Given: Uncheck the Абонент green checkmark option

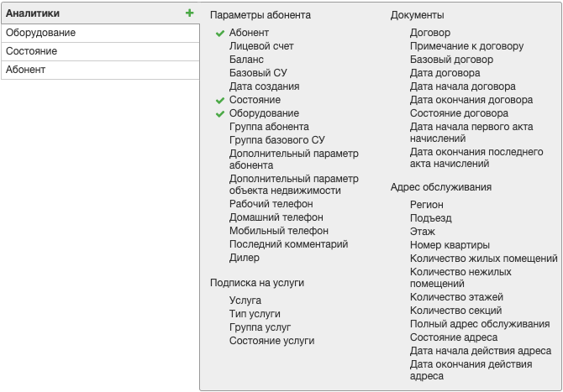Looking at the screenshot, I should [249, 33].
